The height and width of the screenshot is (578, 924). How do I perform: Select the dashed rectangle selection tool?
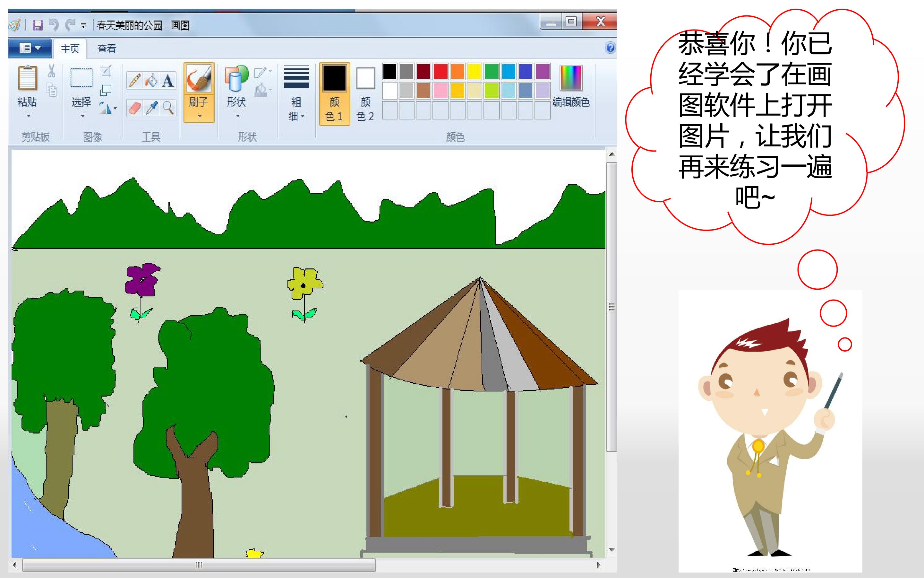point(81,78)
